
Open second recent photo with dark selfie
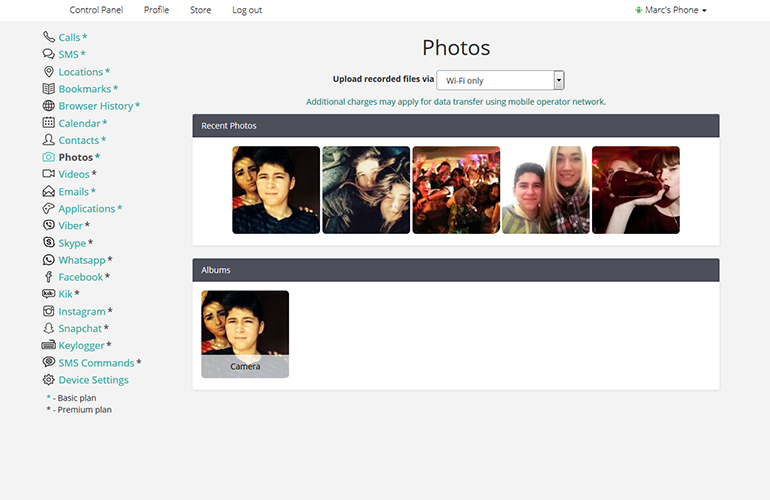(366, 190)
